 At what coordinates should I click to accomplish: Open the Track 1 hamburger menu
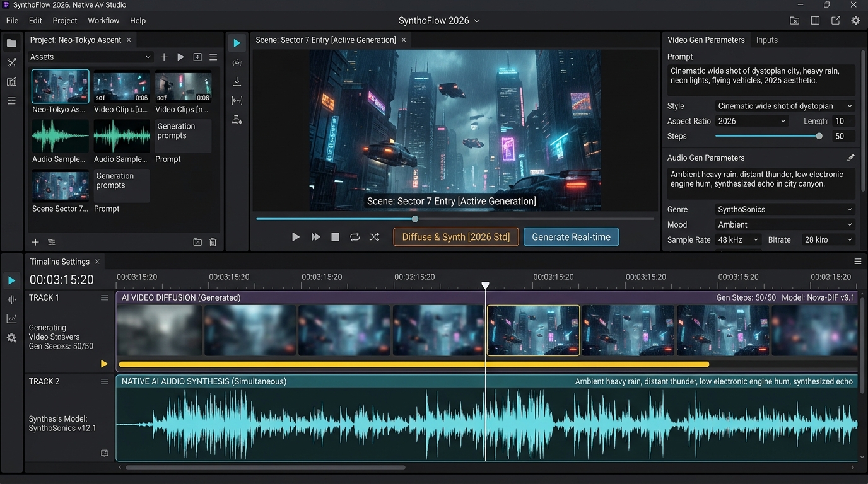(x=105, y=297)
